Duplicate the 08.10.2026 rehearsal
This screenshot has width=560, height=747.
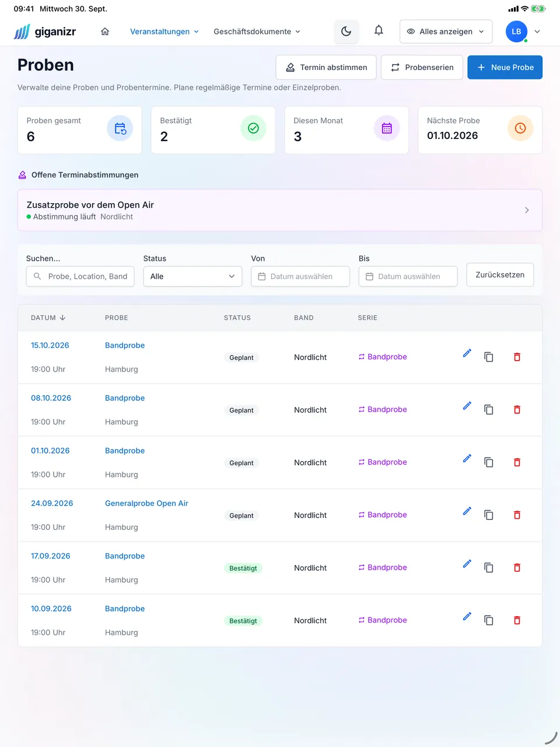489,410
